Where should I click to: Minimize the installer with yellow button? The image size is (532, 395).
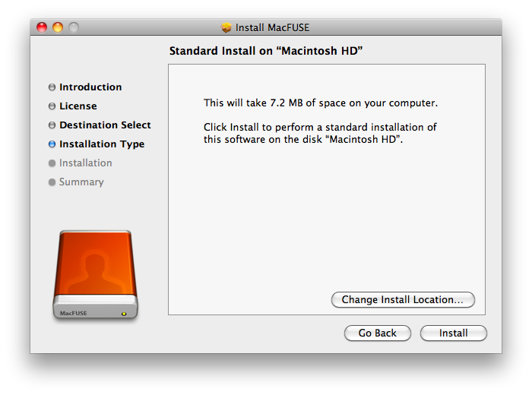pyautogui.click(x=58, y=28)
